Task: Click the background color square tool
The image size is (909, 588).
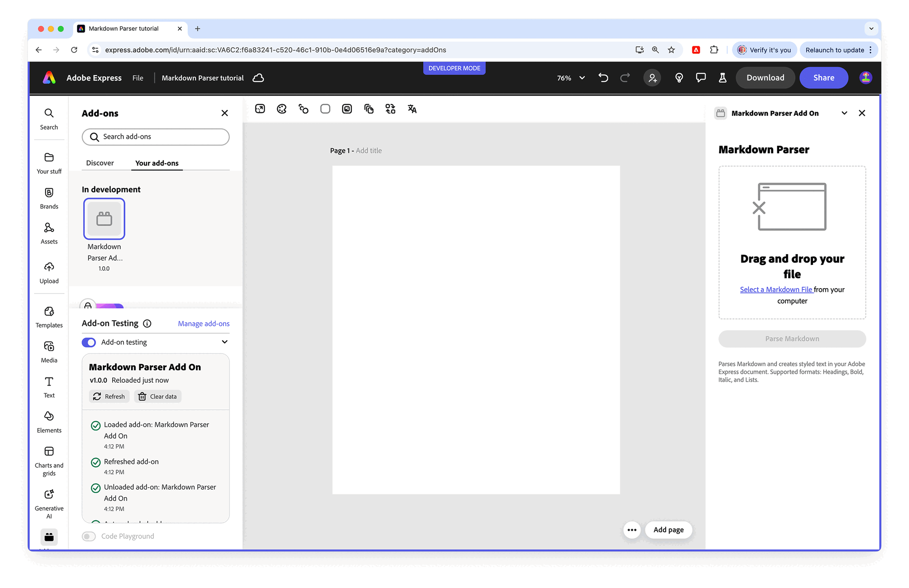Action: [x=325, y=109]
